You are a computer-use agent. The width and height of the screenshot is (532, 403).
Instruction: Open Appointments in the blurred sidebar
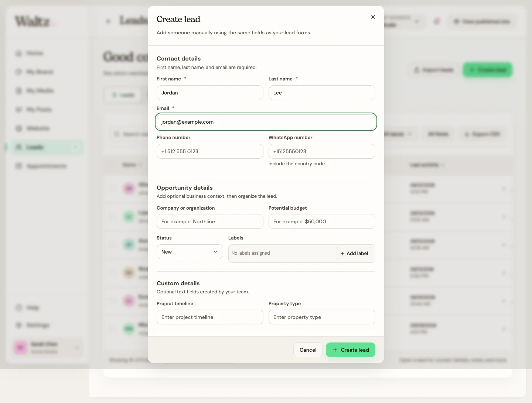point(47,166)
